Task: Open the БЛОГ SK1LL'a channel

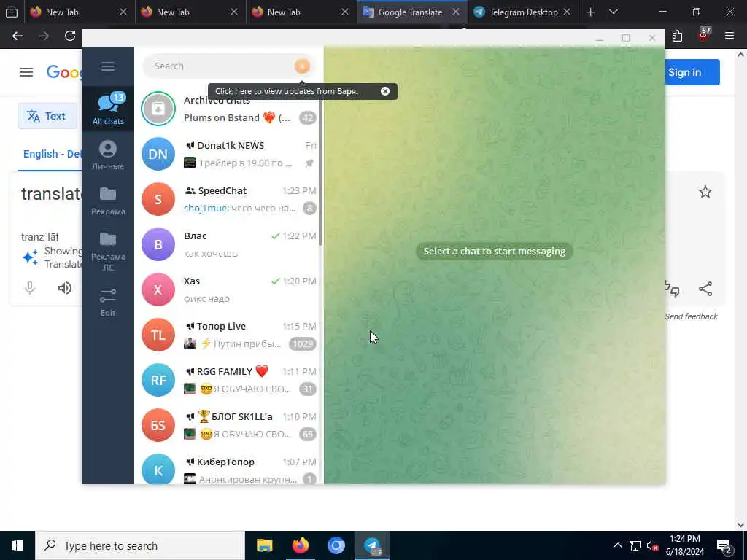Action: pyautogui.click(x=228, y=425)
